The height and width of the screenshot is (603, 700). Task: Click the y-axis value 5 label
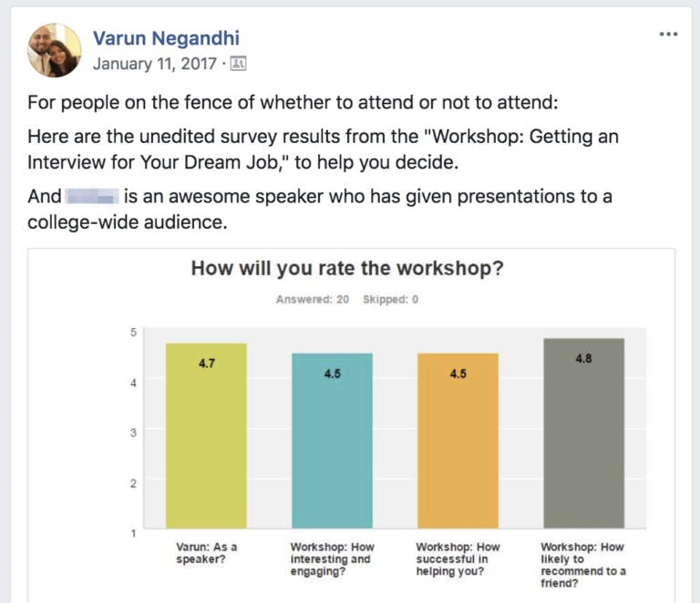[133, 332]
